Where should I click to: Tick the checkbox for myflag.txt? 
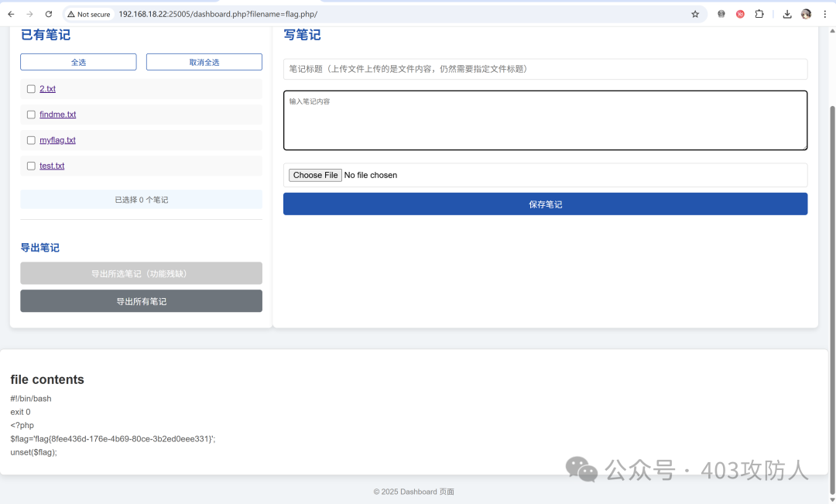coord(31,140)
